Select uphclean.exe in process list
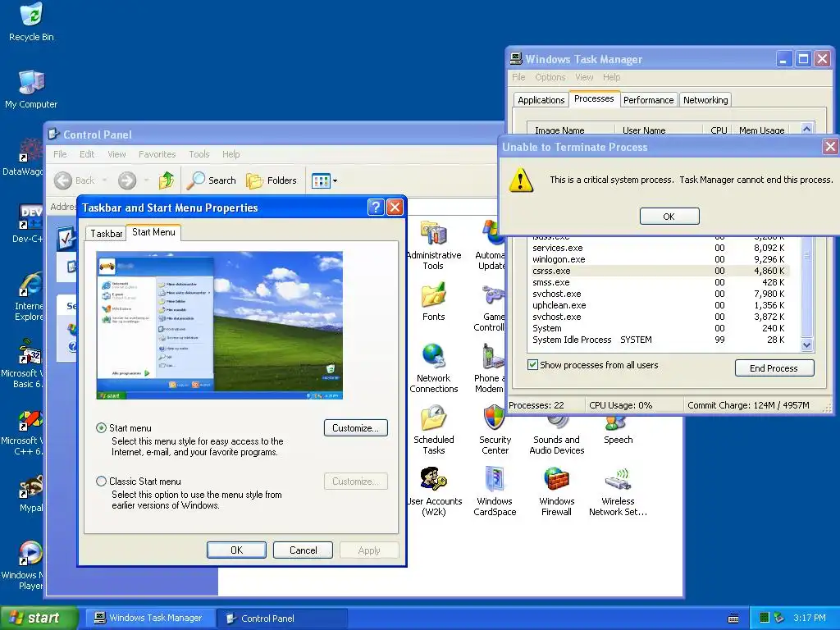 pos(659,305)
